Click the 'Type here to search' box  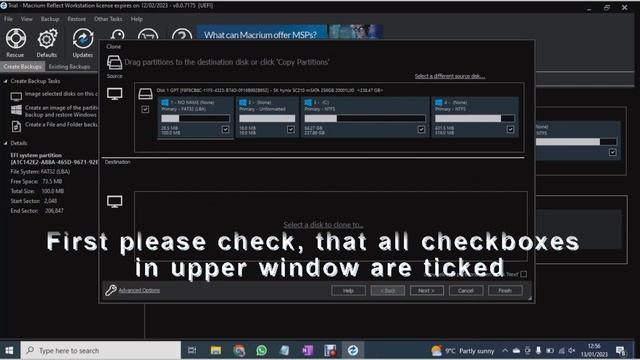click(x=100, y=350)
